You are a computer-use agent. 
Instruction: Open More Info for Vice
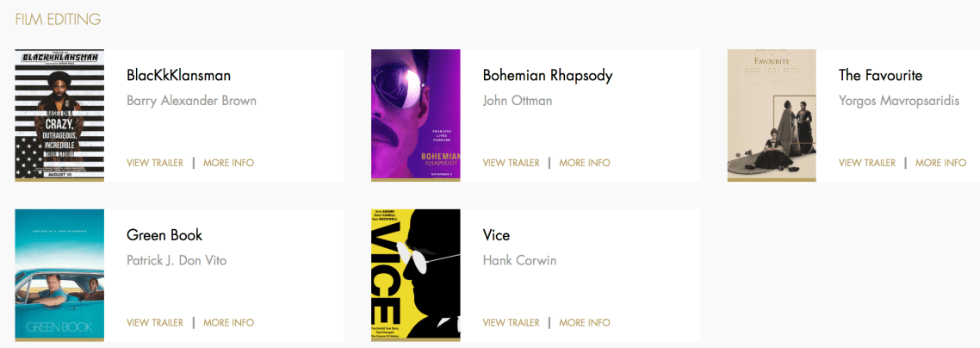coord(585,323)
